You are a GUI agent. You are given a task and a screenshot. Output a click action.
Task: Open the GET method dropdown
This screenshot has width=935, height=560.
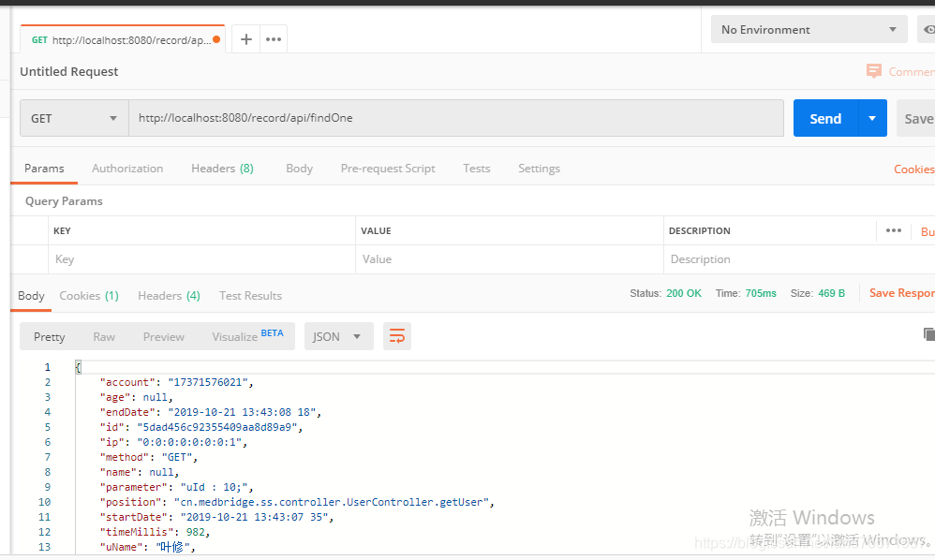[75, 118]
